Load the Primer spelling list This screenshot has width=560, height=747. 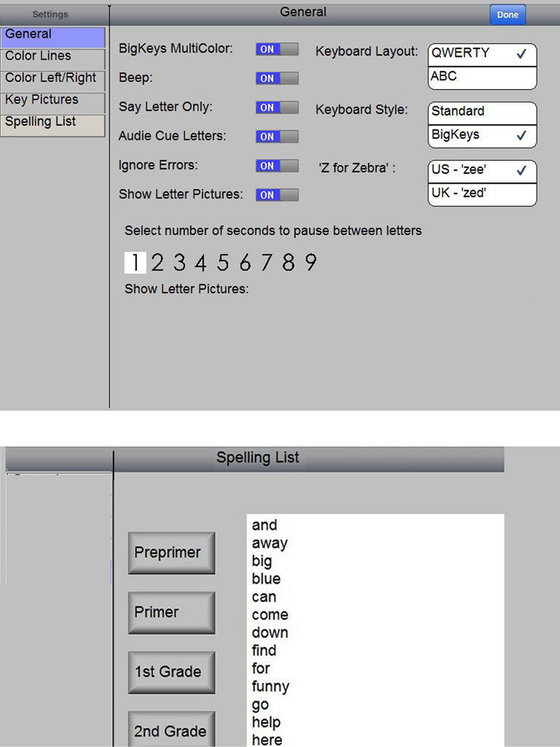171,613
